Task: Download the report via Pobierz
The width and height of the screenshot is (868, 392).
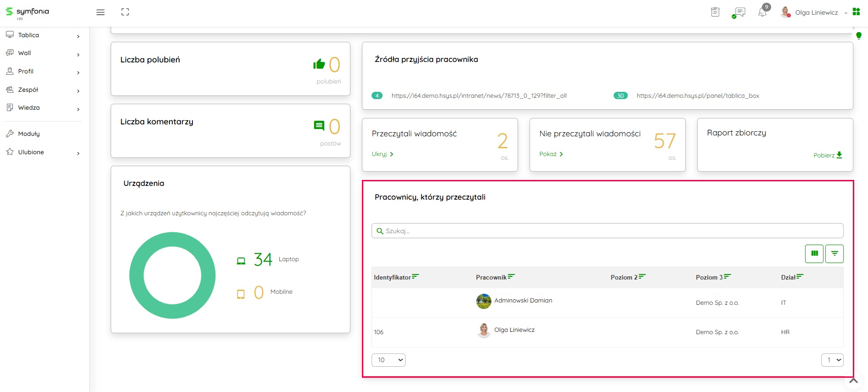Action: coord(827,155)
